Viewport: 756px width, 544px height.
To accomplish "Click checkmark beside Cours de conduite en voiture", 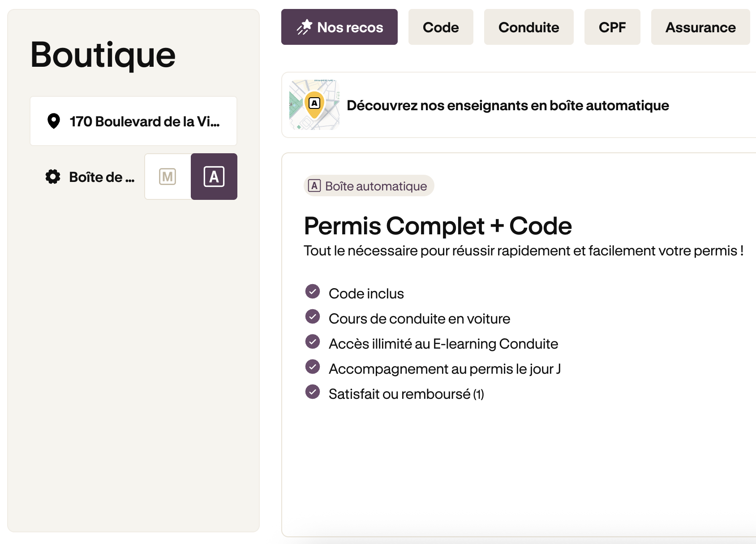I will 313,316.
